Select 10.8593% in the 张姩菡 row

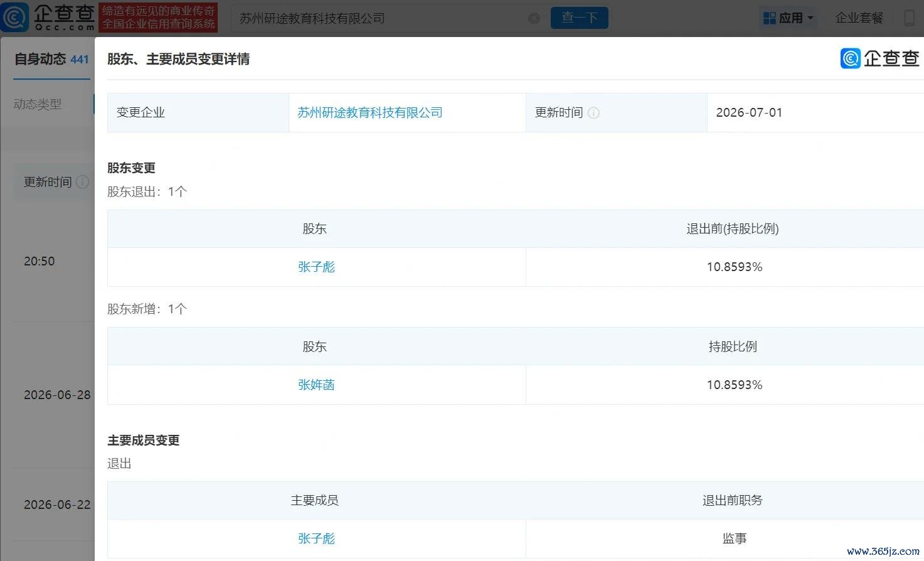click(x=735, y=385)
